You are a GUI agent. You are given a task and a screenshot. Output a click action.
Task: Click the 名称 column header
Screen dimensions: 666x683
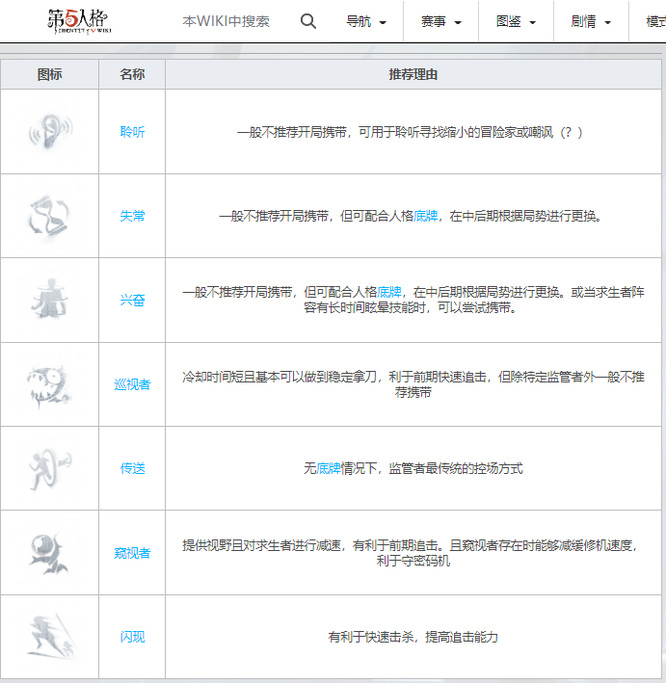pyautogui.click(x=132, y=74)
